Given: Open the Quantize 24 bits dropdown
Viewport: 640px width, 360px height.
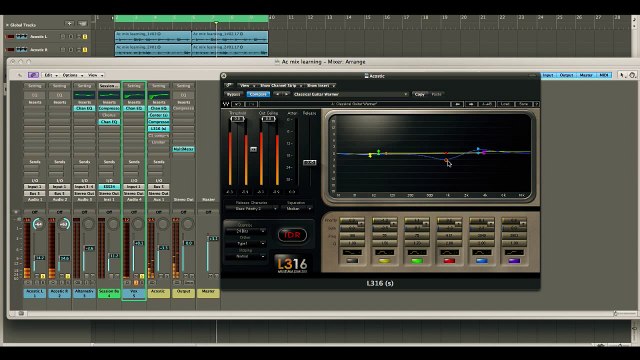Looking at the screenshot, I should click(x=245, y=231).
